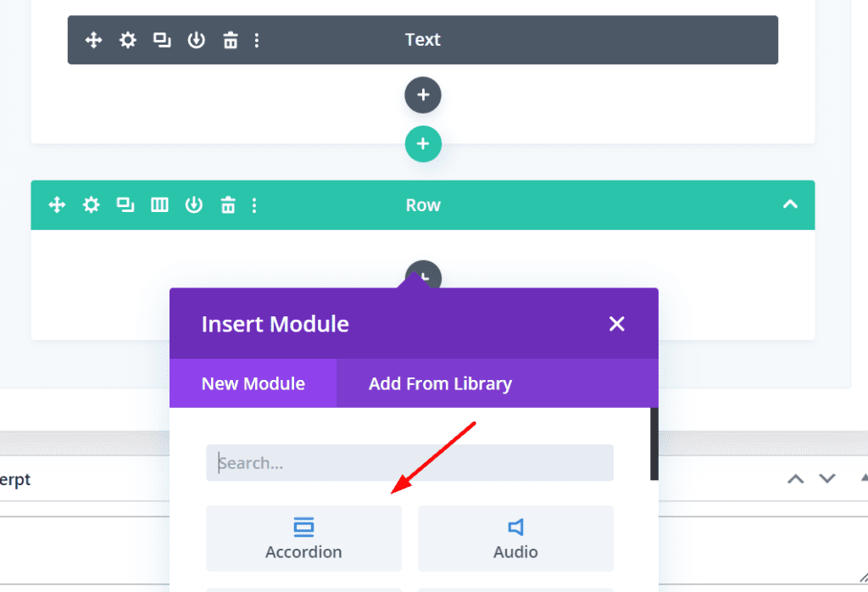
Task: Collapse the Row with chevron
Action: click(791, 204)
